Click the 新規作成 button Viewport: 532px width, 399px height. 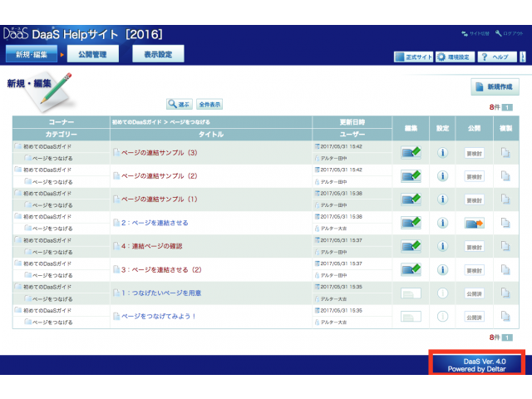pyautogui.click(x=495, y=87)
